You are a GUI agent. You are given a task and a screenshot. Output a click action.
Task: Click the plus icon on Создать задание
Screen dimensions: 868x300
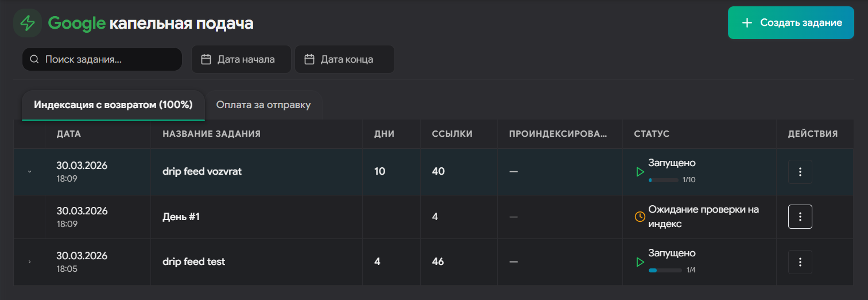(747, 23)
